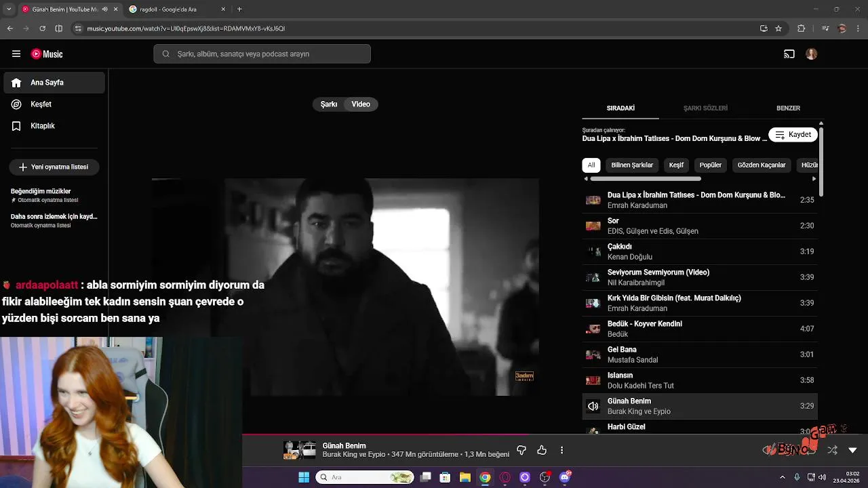Play Kırk Yılda Bir Gibisin queue item
The image size is (868, 488).
700,303
